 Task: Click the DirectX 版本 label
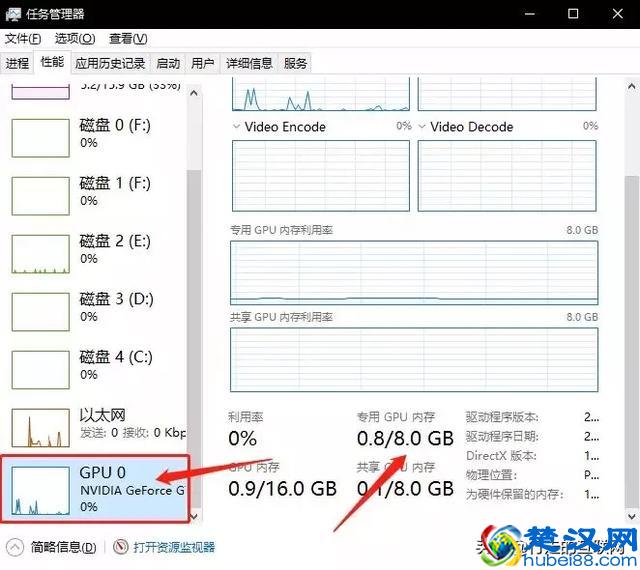pos(501,456)
